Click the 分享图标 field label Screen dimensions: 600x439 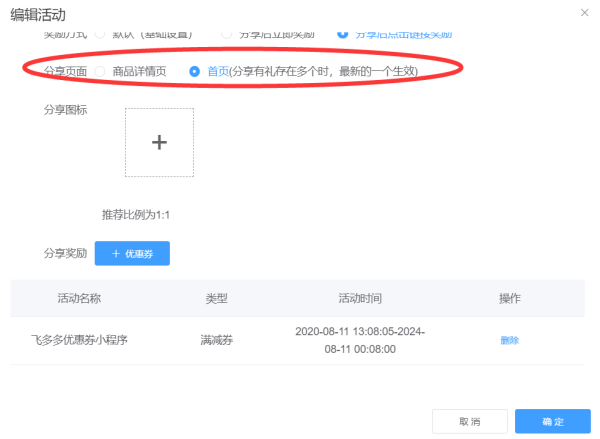pyautogui.click(x=66, y=110)
